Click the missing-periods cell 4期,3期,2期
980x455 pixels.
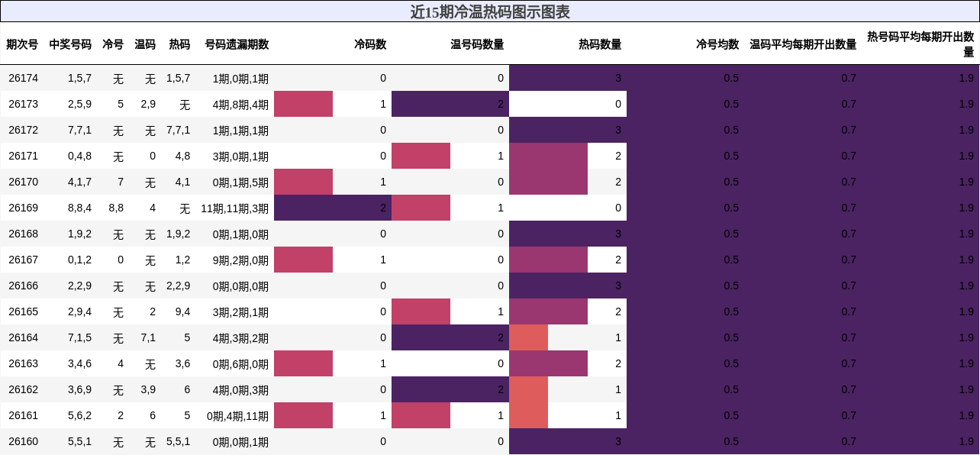point(240,337)
